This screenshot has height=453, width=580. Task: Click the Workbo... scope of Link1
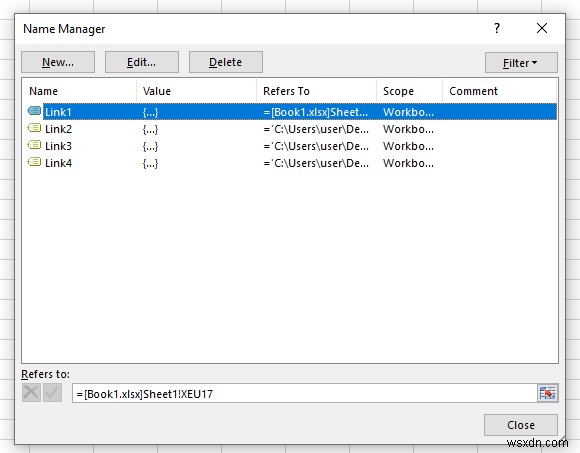pos(408,112)
